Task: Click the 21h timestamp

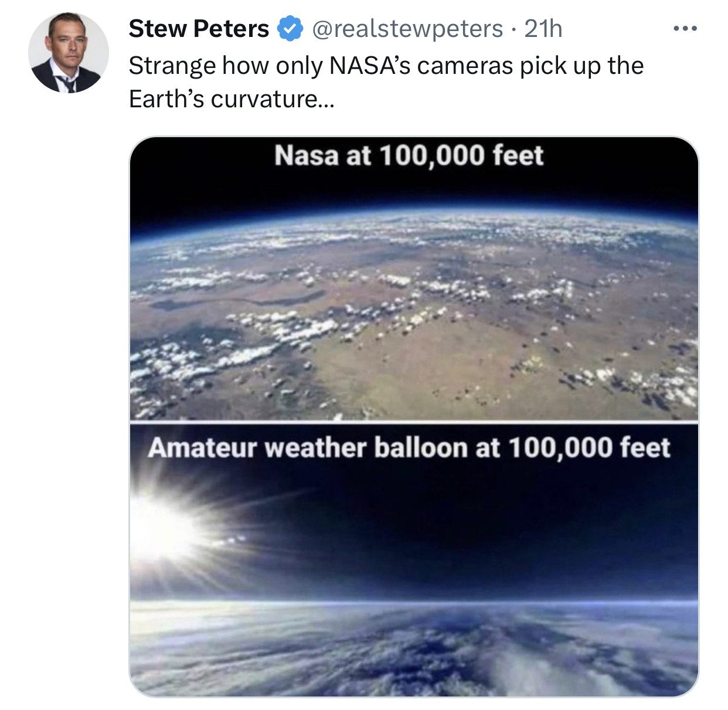Action: (x=543, y=29)
